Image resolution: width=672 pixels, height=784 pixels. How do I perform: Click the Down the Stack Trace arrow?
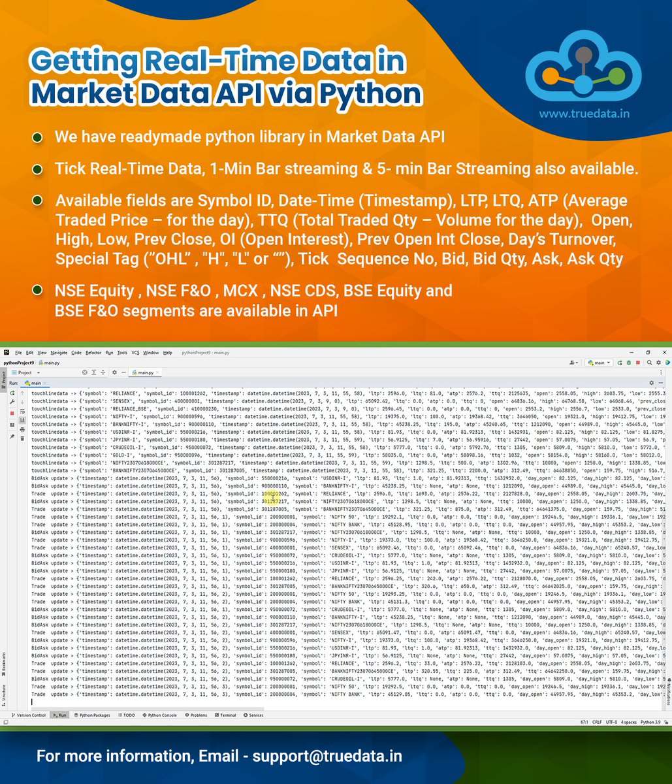click(22, 402)
